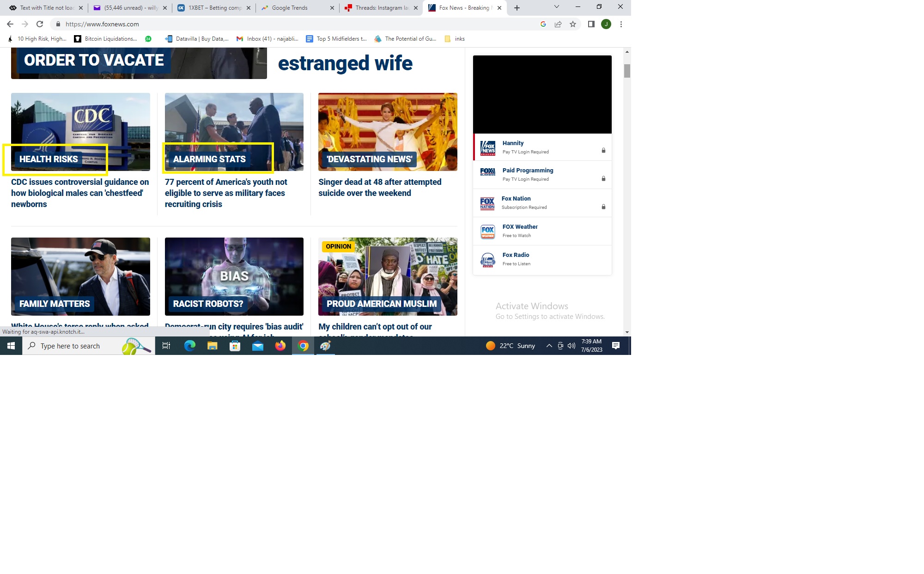This screenshot has height=574, width=924.
Task: Close the 1XBET tab
Action: coord(249,8)
